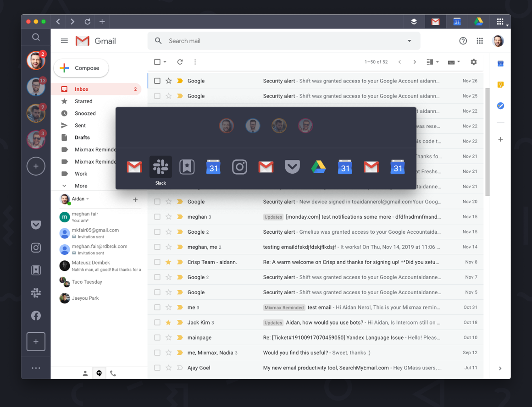Tick the checkbox for the Nov 20 Google email

(x=157, y=202)
